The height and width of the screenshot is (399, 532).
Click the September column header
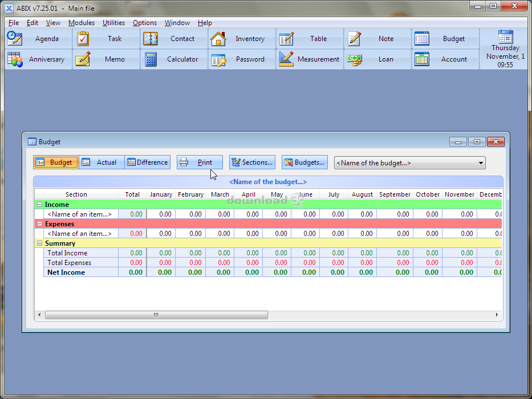(395, 194)
